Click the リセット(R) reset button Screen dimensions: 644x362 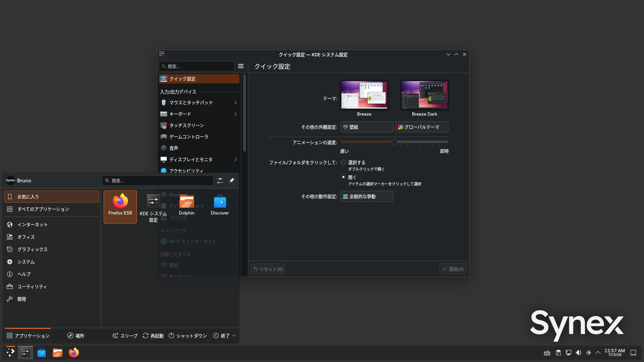268,269
